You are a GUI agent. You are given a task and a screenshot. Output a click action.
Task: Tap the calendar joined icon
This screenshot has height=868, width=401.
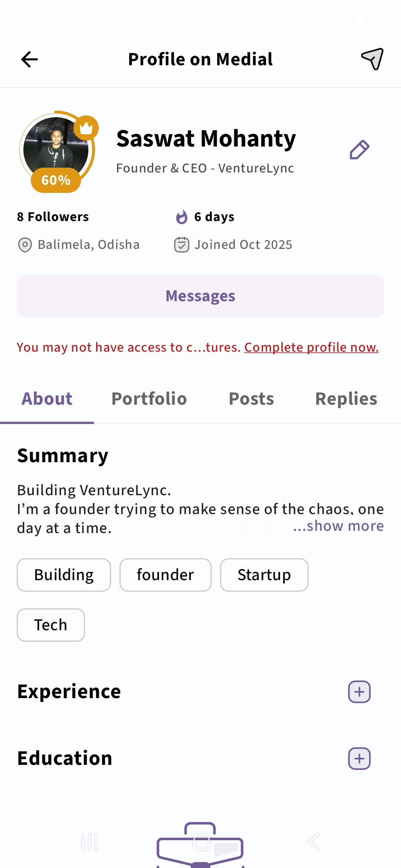tap(182, 245)
